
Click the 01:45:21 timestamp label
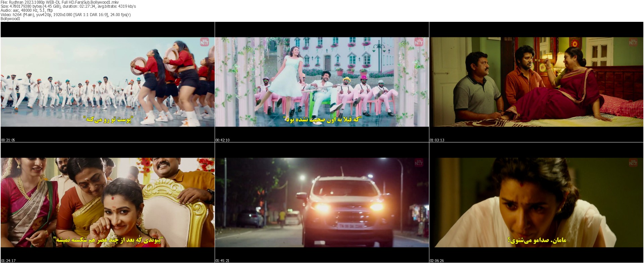tap(222, 261)
